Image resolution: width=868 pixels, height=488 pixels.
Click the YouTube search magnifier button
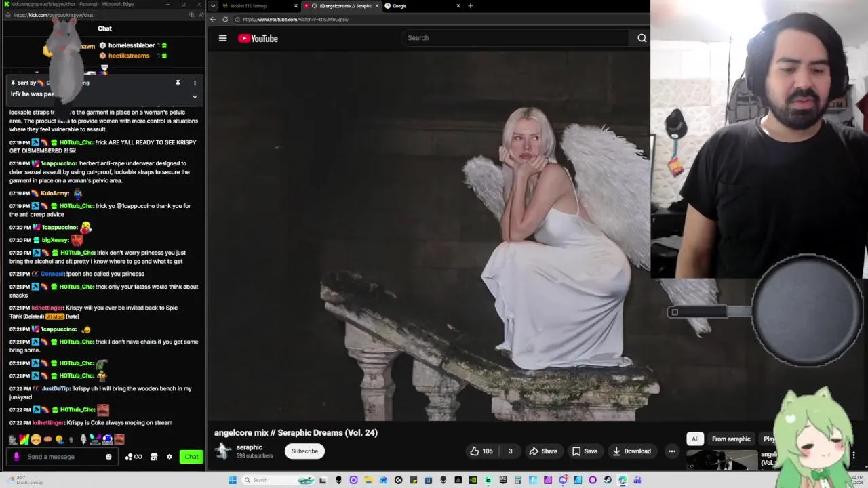click(642, 38)
